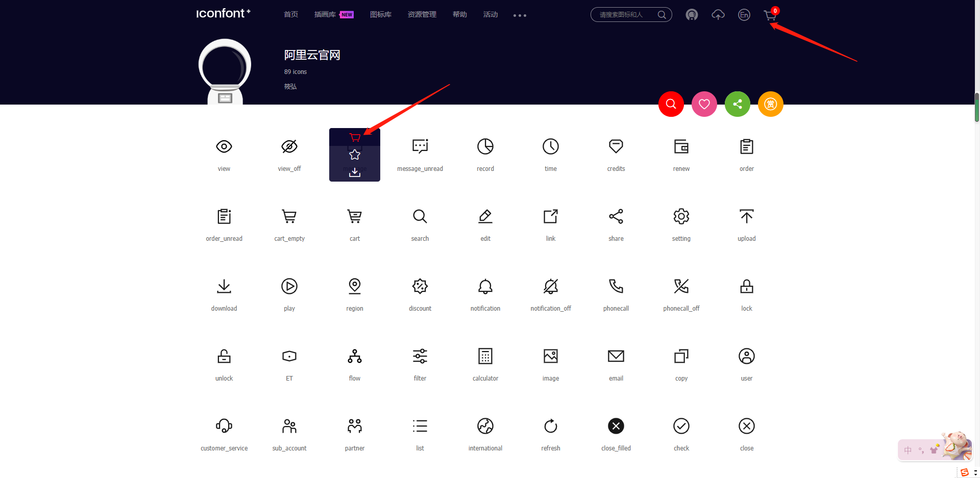Click the 请搜索图标和人 search field

(x=625, y=15)
